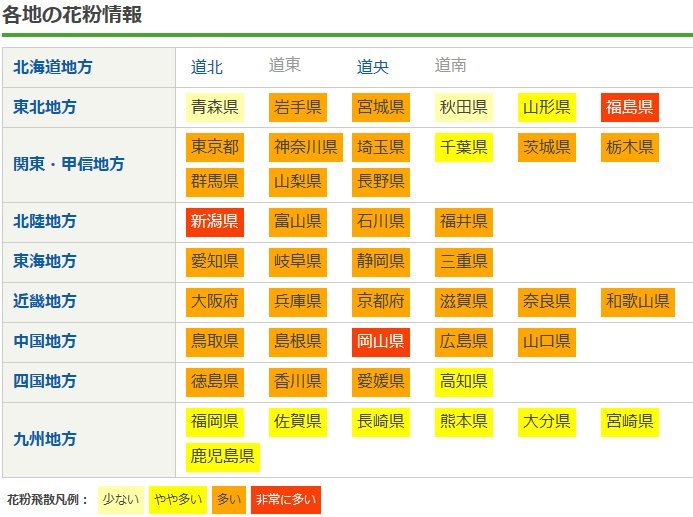
Task: Open the 長野県 prefecture page
Action: tap(380, 181)
